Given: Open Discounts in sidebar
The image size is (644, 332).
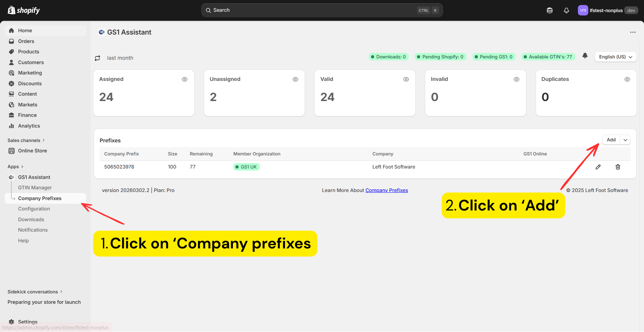Looking at the screenshot, I should tap(45, 84).
